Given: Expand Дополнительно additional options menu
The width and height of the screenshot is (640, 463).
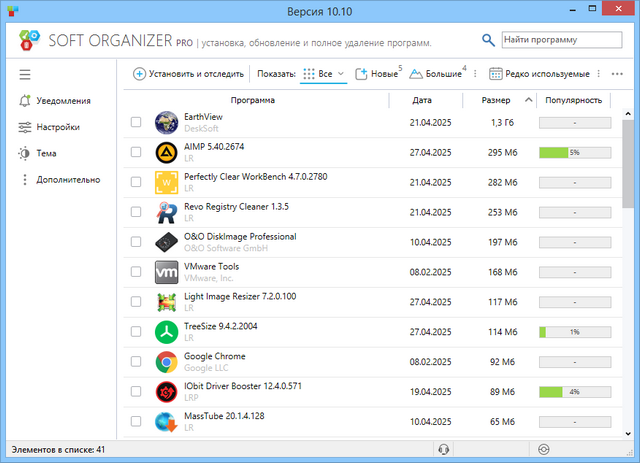Looking at the screenshot, I should pos(25,180).
